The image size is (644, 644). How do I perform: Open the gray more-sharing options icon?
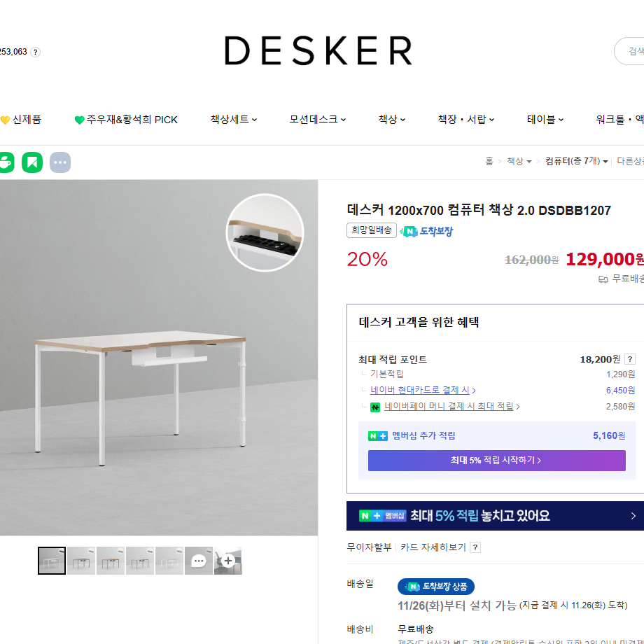(60, 162)
